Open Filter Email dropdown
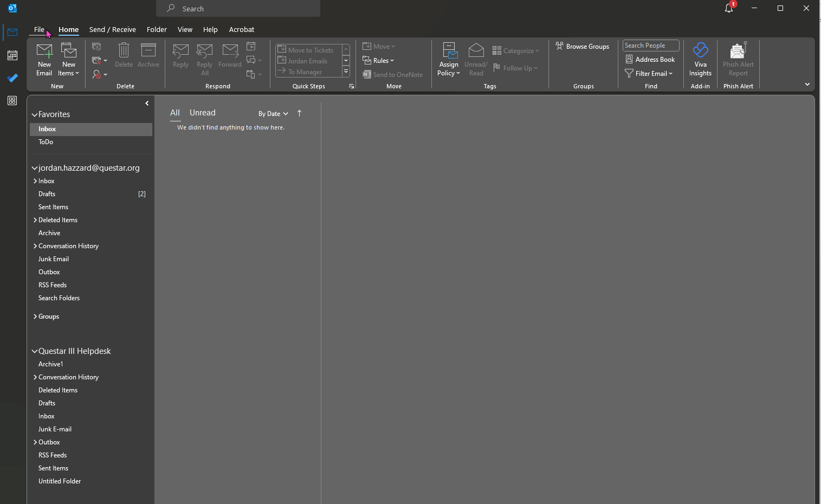The image size is (821, 504). [x=649, y=74]
